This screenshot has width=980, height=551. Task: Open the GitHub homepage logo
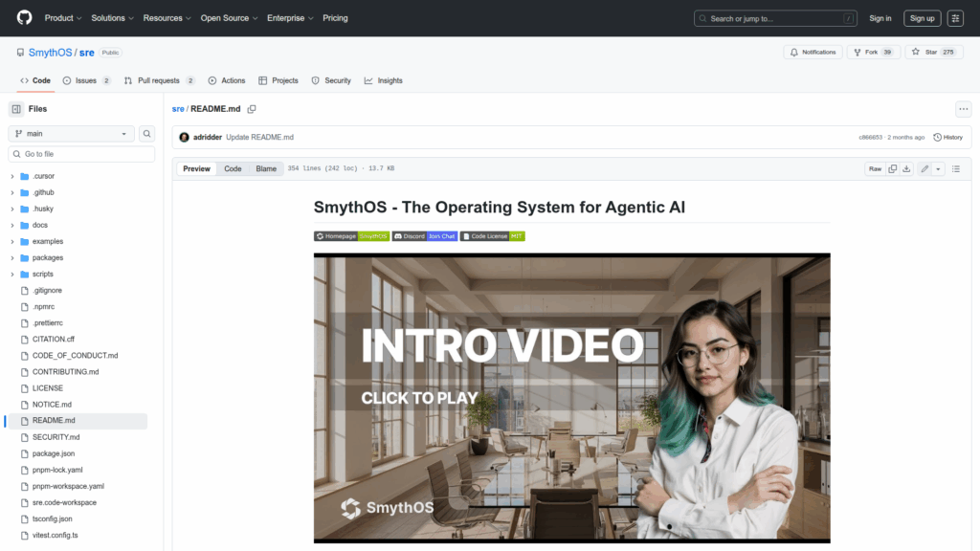point(24,17)
